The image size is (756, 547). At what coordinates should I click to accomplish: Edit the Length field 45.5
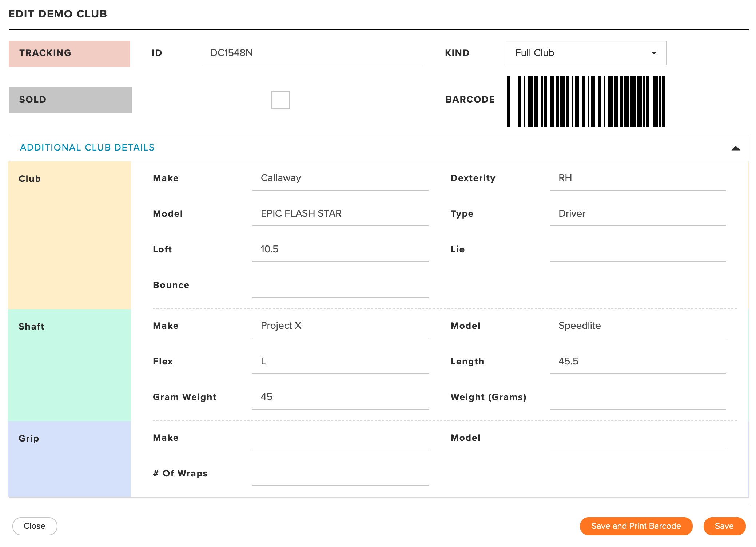click(638, 362)
